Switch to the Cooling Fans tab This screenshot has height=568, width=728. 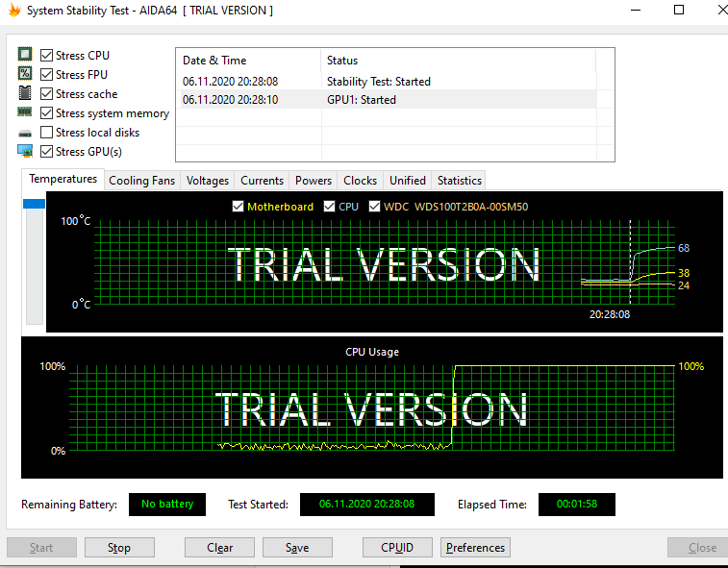pyautogui.click(x=142, y=181)
